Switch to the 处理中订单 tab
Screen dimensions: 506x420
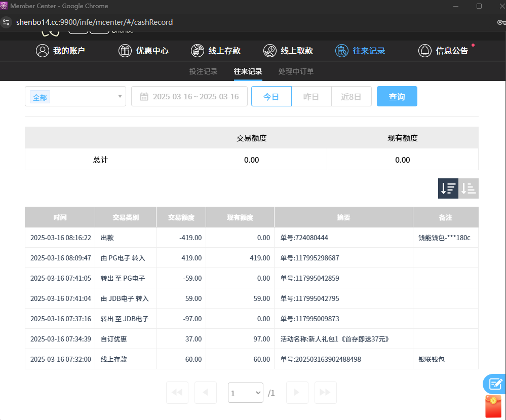(x=296, y=71)
